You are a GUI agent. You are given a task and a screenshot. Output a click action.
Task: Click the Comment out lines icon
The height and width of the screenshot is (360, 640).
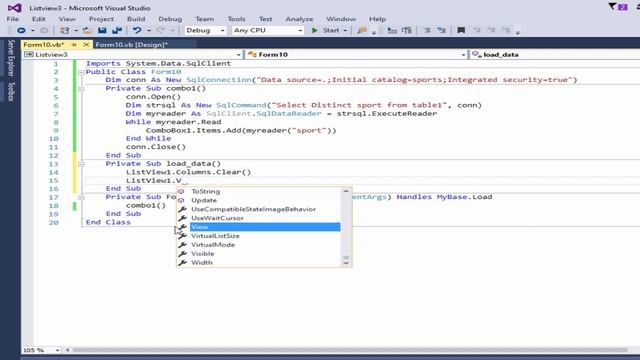tap(392, 30)
